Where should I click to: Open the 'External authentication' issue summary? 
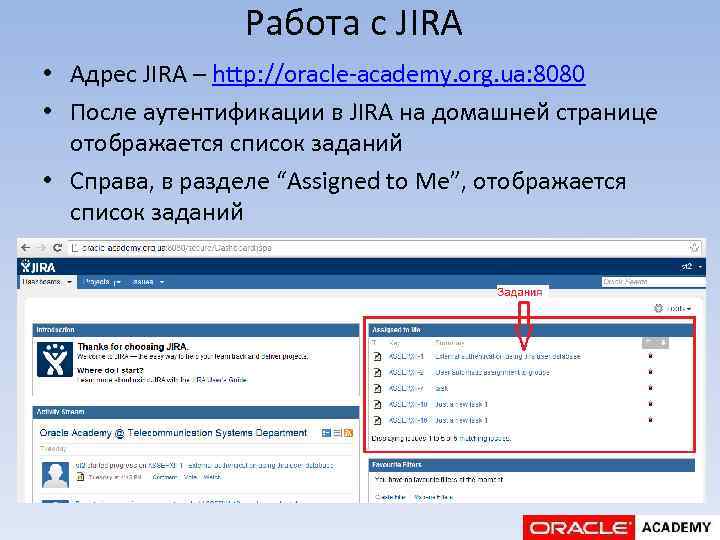pos(507,357)
